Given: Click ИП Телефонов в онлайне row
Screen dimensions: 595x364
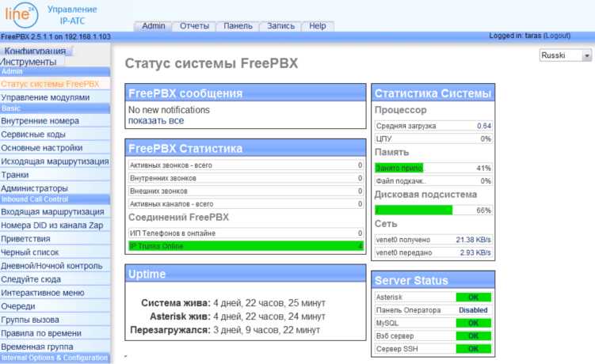Looking at the screenshot, I should tap(246, 233).
